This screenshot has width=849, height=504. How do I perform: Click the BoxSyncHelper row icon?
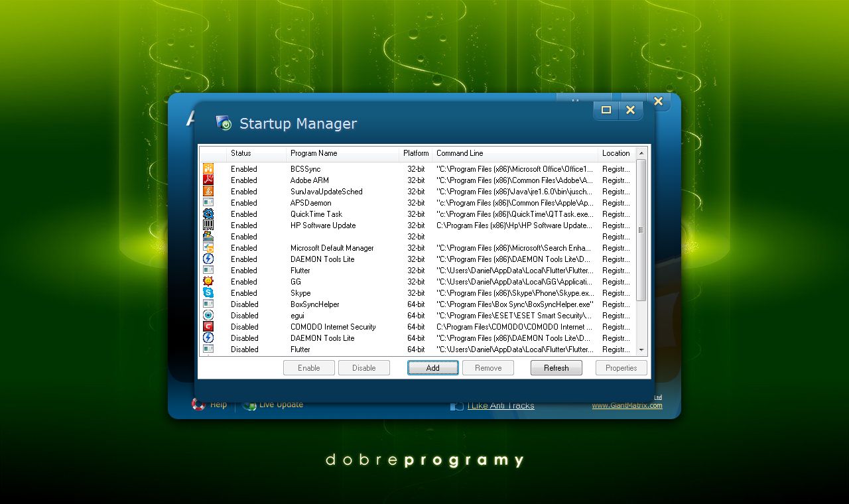click(x=208, y=304)
